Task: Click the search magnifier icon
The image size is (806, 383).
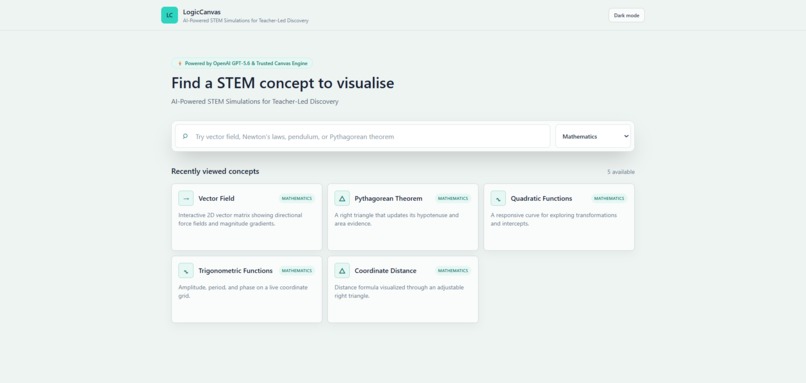Action: pyautogui.click(x=185, y=136)
